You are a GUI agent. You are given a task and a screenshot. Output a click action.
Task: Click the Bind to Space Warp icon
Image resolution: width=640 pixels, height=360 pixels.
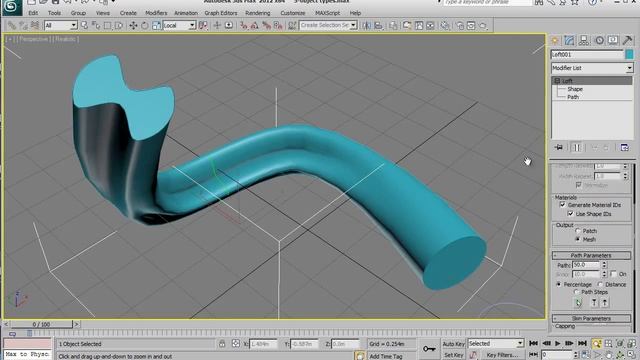(35, 25)
